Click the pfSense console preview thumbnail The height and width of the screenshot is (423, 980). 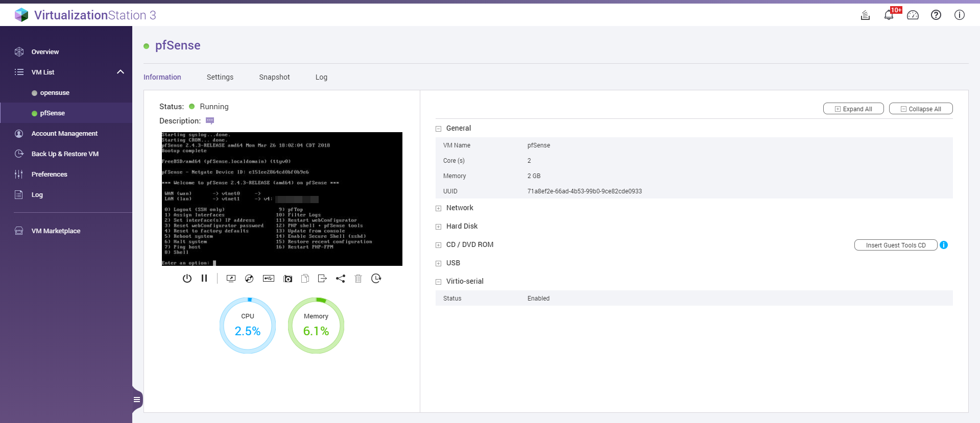(x=282, y=199)
